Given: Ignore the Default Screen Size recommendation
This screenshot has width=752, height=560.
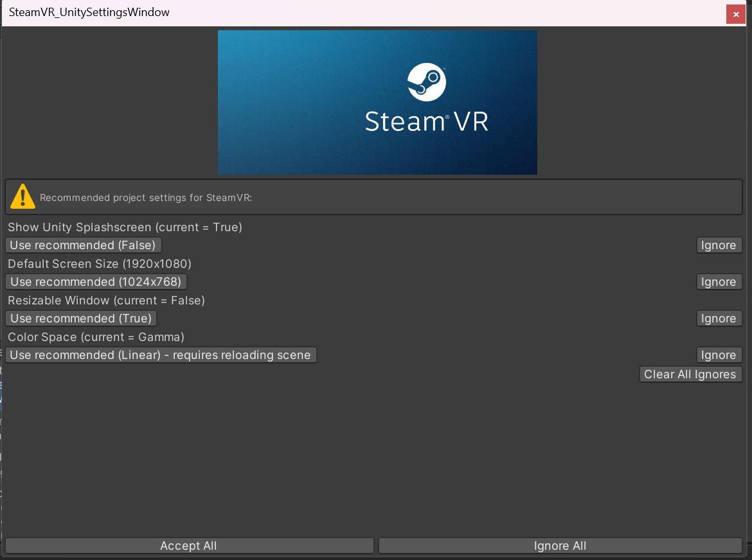Looking at the screenshot, I should (x=719, y=282).
